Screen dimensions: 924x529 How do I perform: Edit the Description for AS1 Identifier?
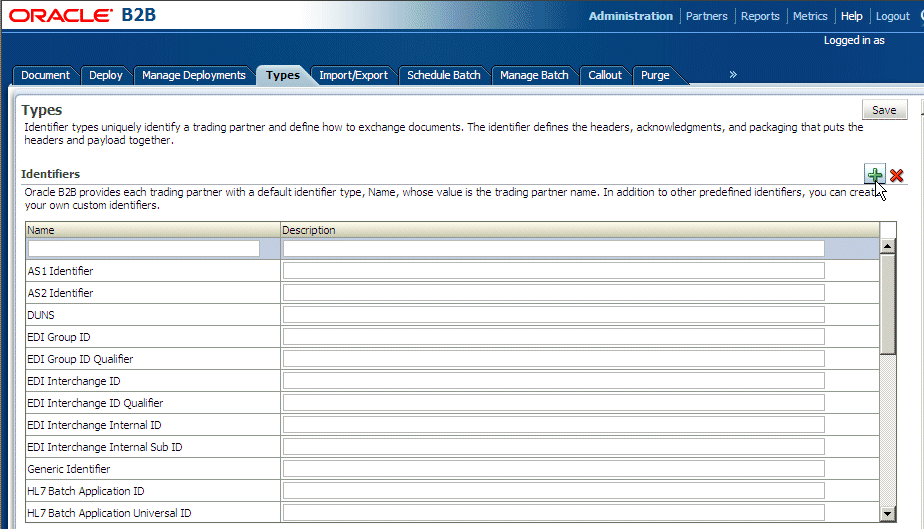click(553, 271)
